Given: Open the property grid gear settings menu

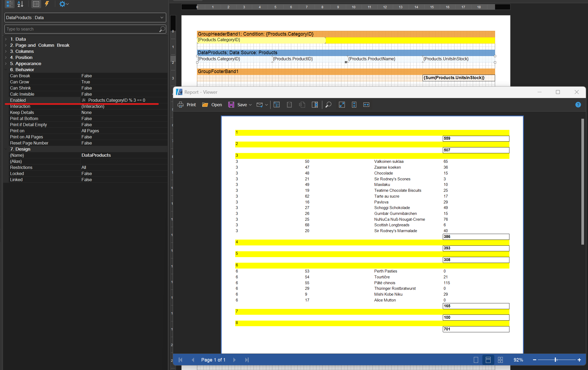Looking at the screenshot, I should [63, 4].
